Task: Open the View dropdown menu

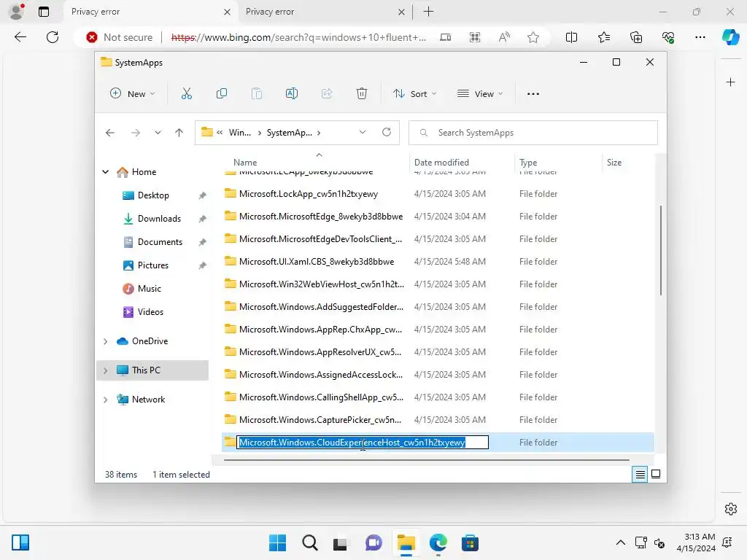Action: tap(480, 94)
